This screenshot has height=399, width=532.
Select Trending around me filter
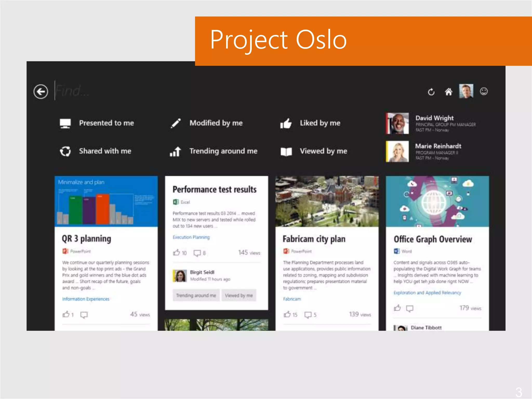pos(223,151)
